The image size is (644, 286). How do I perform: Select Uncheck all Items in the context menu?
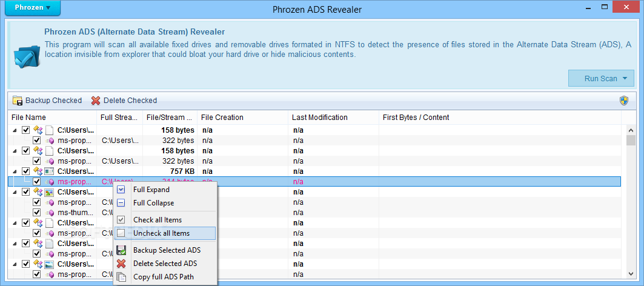[x=165, y=233]
